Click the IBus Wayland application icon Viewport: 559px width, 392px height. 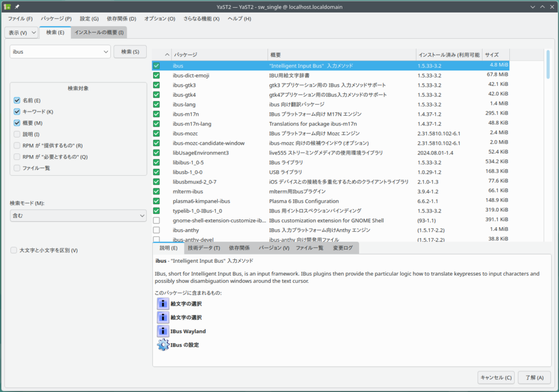coord(163,331)
